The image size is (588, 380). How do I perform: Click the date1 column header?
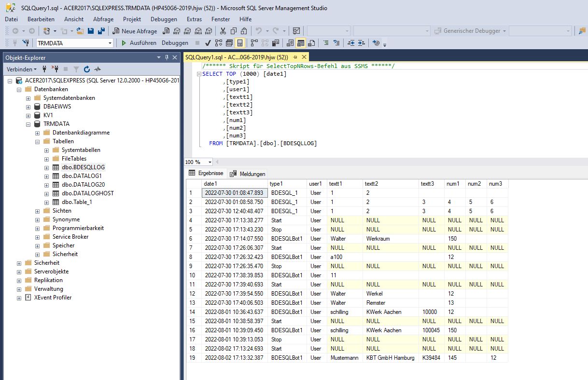234,184
